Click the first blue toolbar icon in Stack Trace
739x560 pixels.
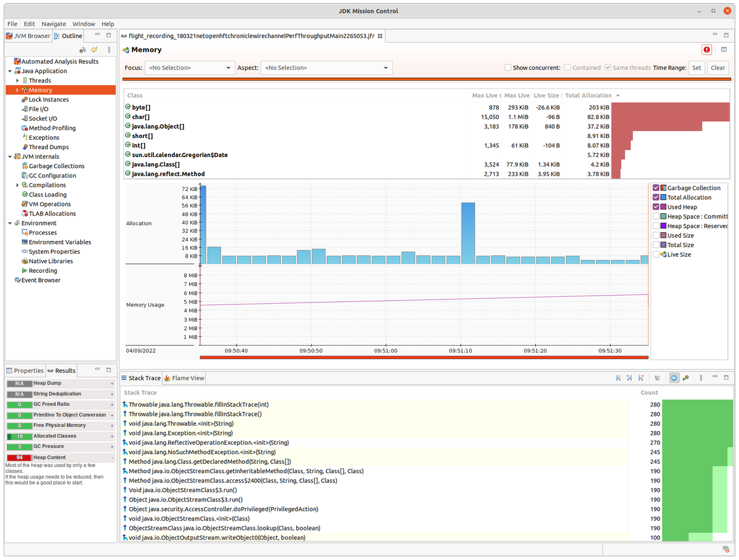[618, 378]
